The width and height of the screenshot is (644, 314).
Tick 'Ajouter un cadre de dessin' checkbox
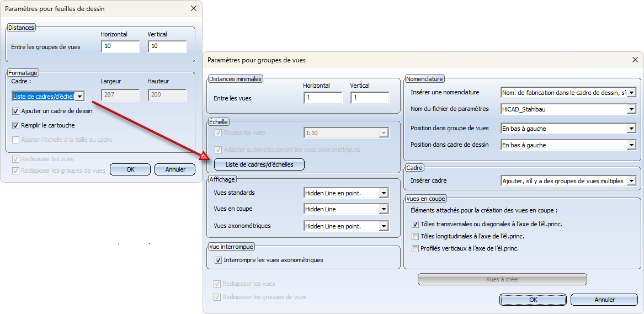(16, 111)
